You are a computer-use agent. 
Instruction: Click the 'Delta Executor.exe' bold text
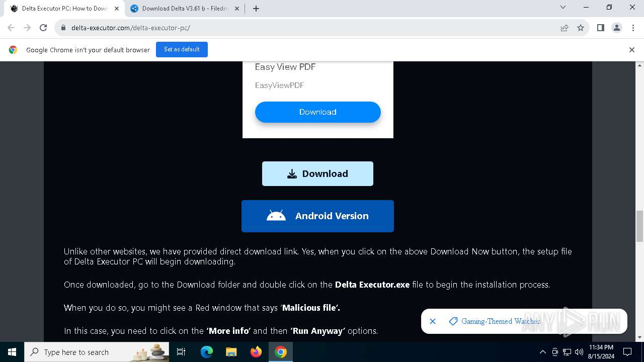pos(372,285)
